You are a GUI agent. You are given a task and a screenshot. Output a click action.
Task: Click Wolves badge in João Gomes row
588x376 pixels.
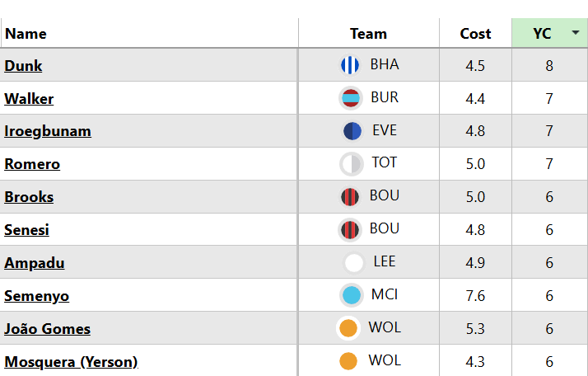tap(348, 328)
